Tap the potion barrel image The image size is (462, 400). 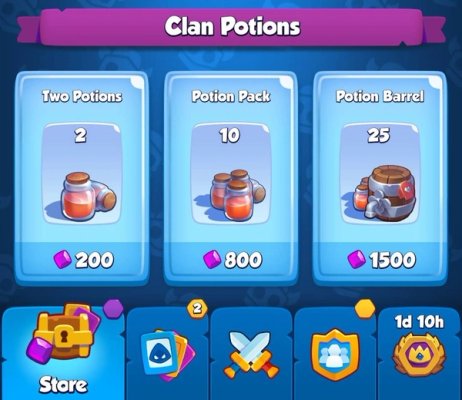point(382,192)
